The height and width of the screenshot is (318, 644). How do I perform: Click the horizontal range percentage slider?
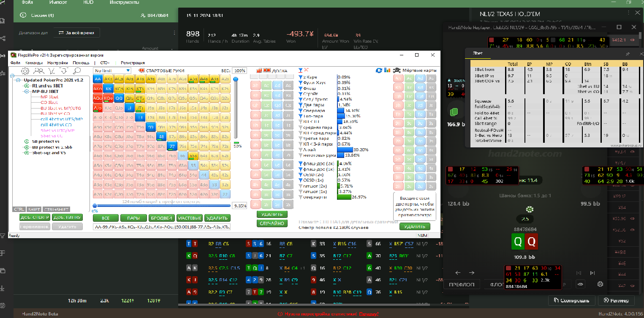(162, 206)
